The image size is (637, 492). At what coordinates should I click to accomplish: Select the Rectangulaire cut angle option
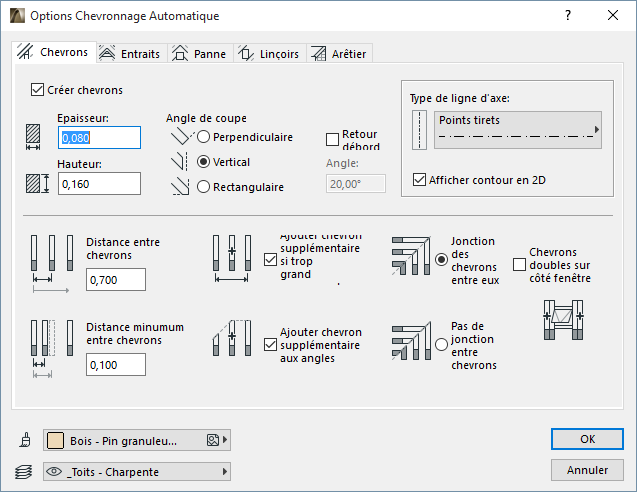click(204, 187)
